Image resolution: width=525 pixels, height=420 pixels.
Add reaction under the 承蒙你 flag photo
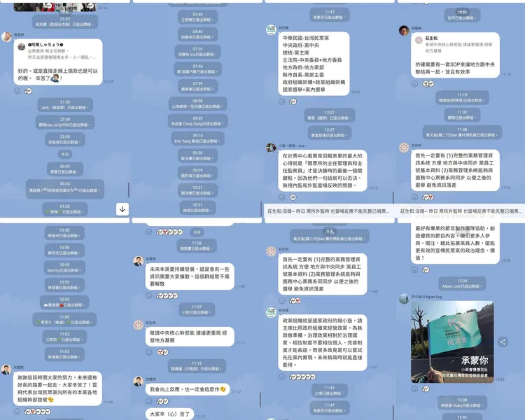click(x=414, y=389)
